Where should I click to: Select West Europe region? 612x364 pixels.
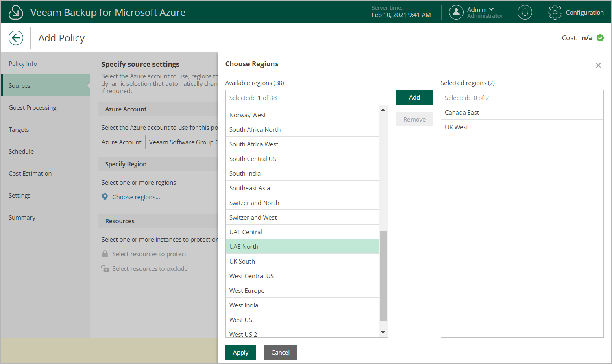[302, 290]
